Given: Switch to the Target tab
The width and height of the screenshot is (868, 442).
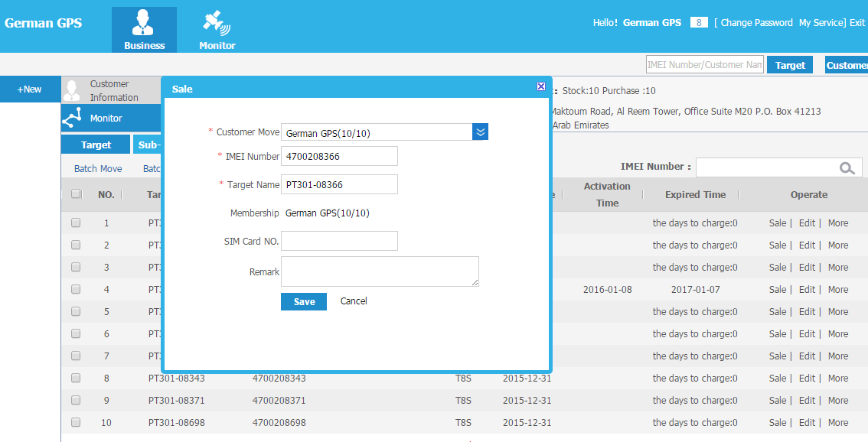Looking at the screenshot, I should [95, 144].
